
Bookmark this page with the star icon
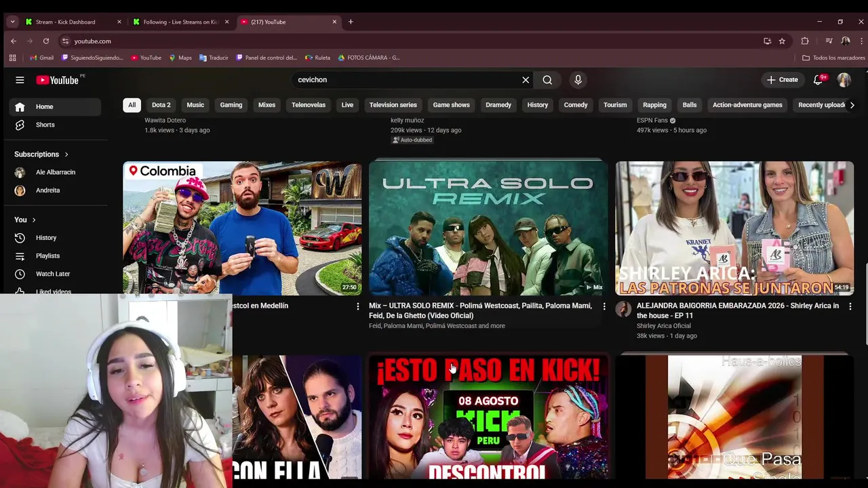pos(782,41)
